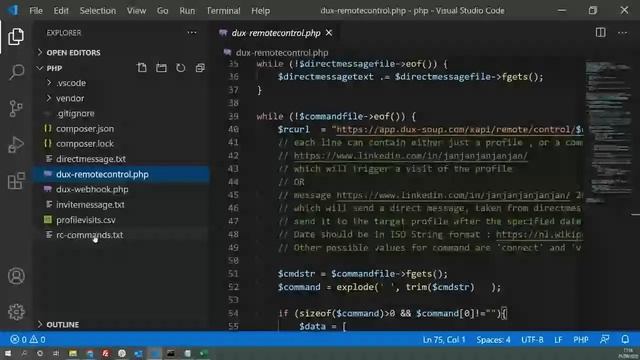Open rc-commands.txt file
The width and height of the screenshot is (640, 360).
coord(89,235)
